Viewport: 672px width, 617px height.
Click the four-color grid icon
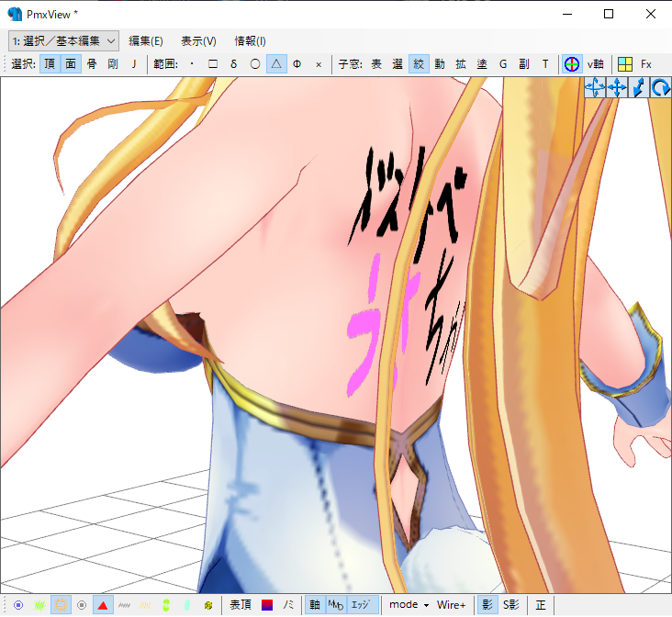pos(625,64)
